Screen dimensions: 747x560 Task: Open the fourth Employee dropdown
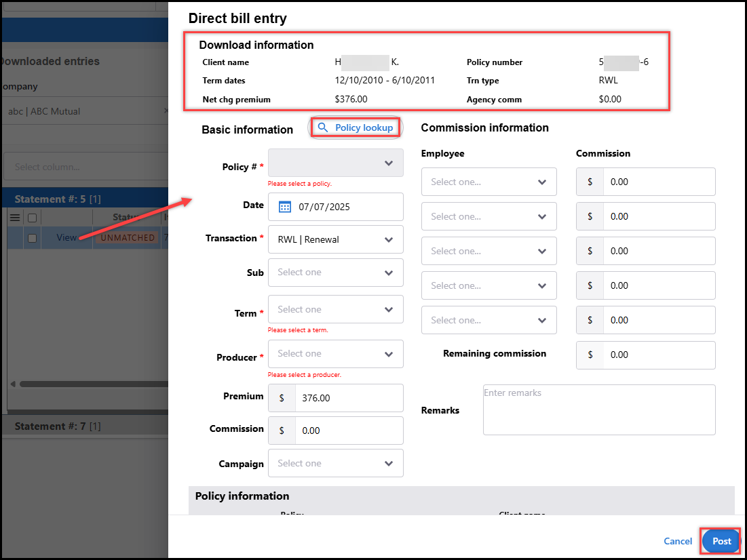(489, 285)
